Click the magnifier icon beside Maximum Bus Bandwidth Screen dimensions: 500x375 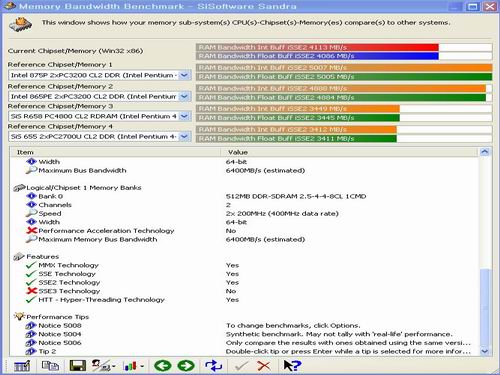[31, 170]
